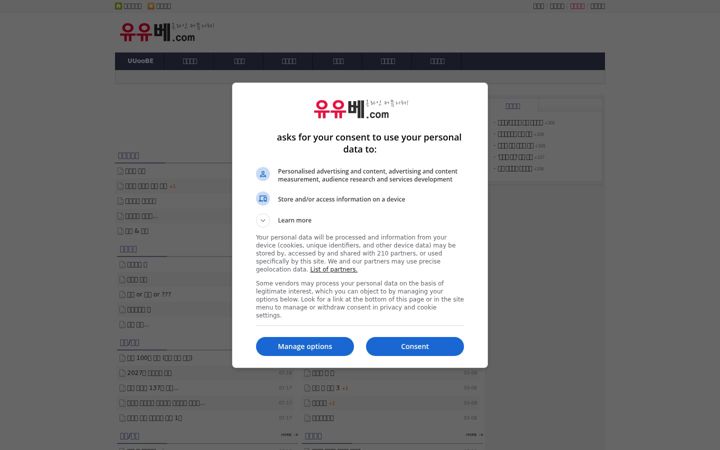Click the green home icon in the top bar
The image size is (720, 450).
(x=118, y=6)
